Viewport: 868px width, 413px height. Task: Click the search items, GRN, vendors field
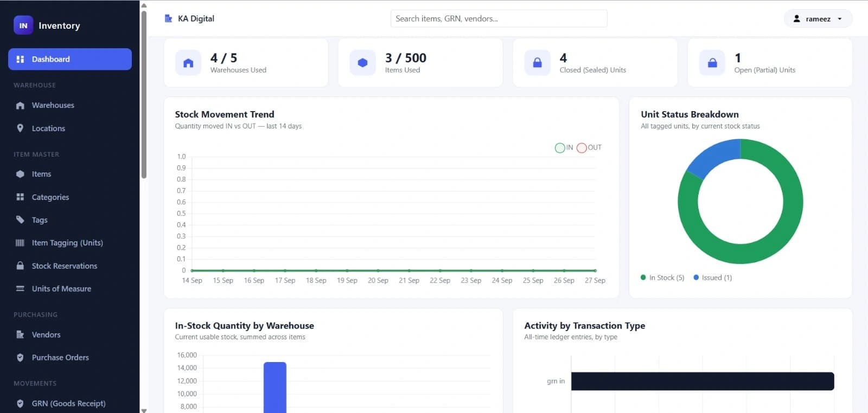[499, 18]
